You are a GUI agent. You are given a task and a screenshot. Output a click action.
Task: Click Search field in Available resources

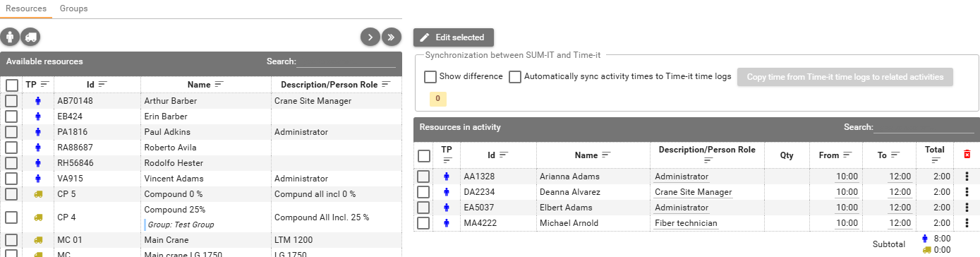(346, 62)
